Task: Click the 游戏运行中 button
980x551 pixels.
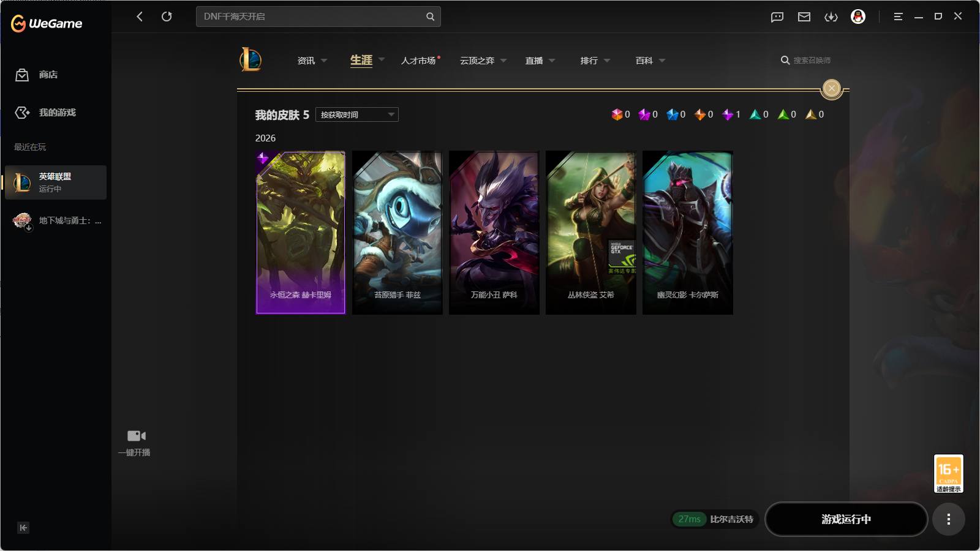Action: pyautogui.click(x=846, y=519)
